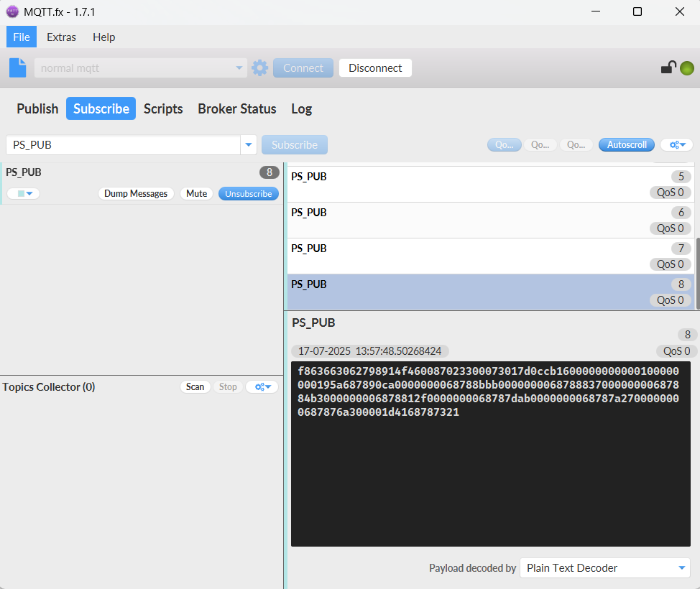Unsubscribe from the PS_PUB topic
The image size is (700, 589).
[x=248, y=194]
